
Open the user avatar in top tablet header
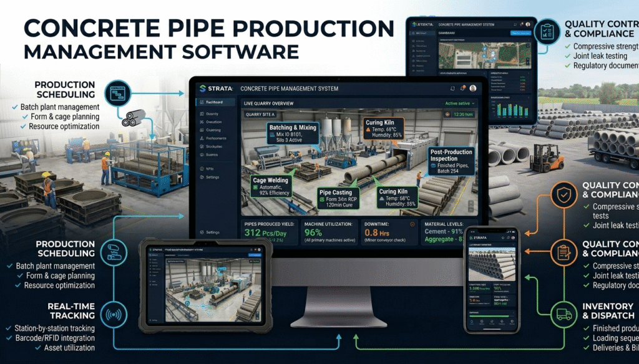528,24
